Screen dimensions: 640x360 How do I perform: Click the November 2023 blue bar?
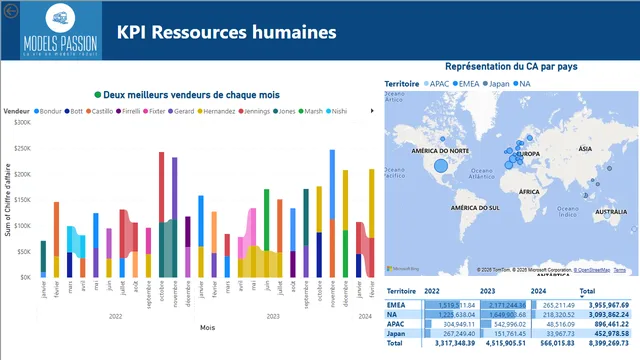tap(332, 184)
